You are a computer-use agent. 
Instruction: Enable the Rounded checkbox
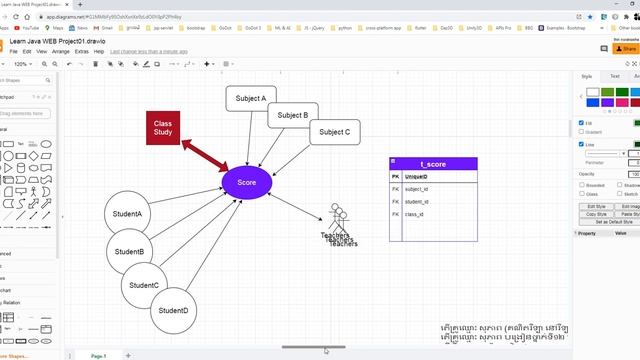582,185
